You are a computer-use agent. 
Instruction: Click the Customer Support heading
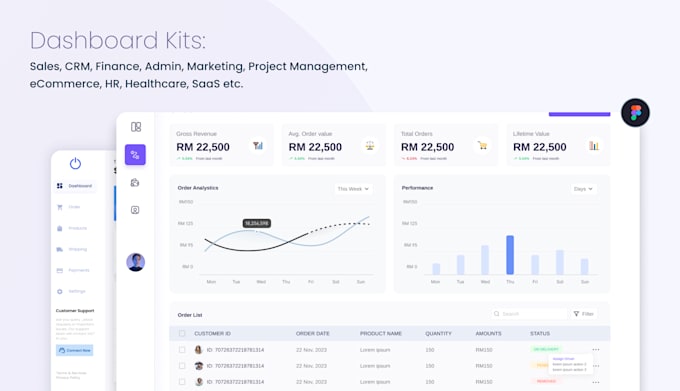(75, 310)
